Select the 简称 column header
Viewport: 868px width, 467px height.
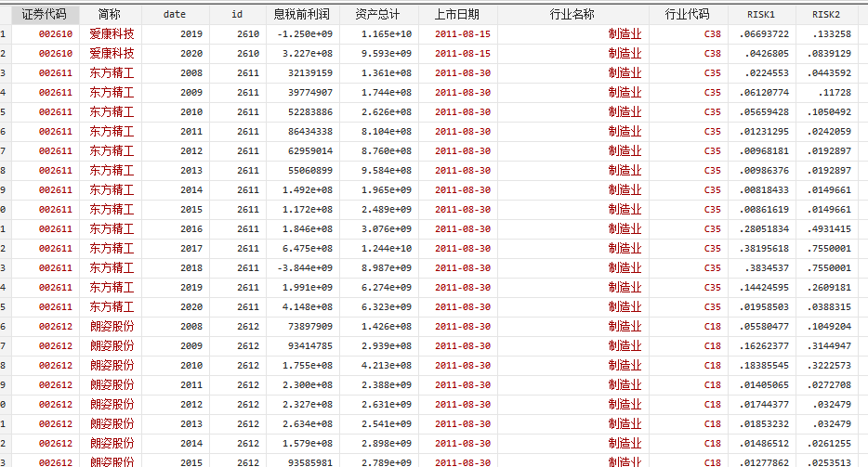[x=110, y=14]
